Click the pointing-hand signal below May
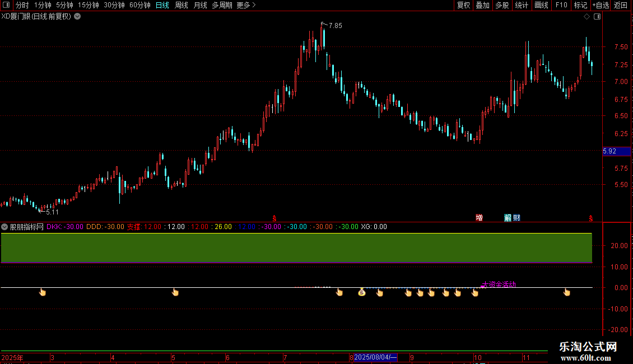633x364 pixels. (175, 292)
